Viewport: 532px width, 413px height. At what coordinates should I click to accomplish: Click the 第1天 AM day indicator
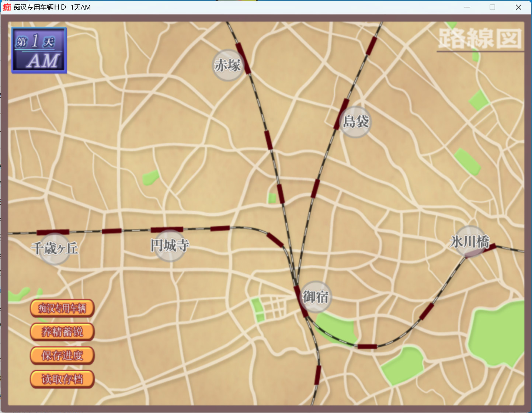coord(39,51)
